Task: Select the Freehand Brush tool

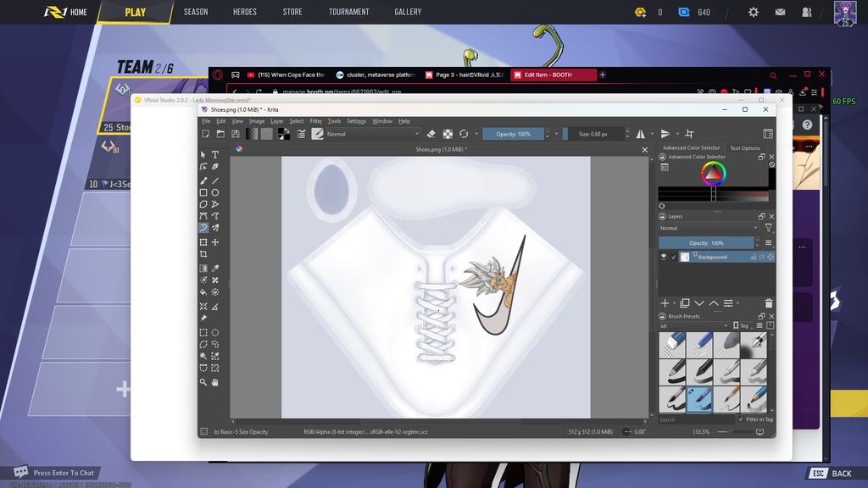Action: point(203,180)
